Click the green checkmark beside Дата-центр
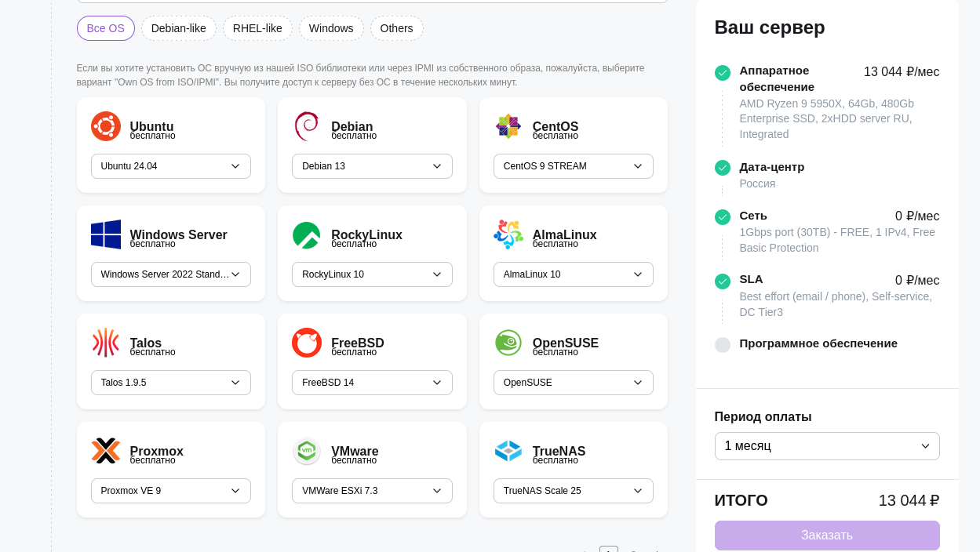 click(x=723, y=168)
